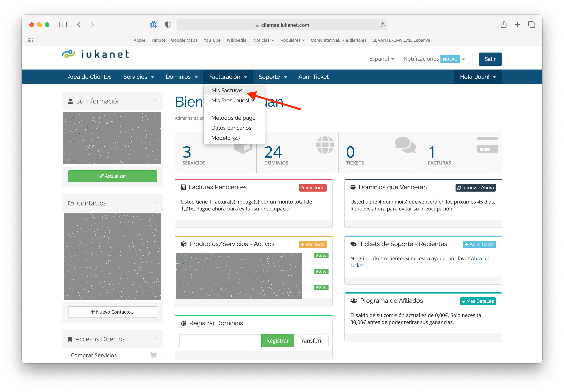This screenshot has height=392, width=564.
Task: Click the globe icon of Dominios que Vencerán
Action: coord(353,187)
